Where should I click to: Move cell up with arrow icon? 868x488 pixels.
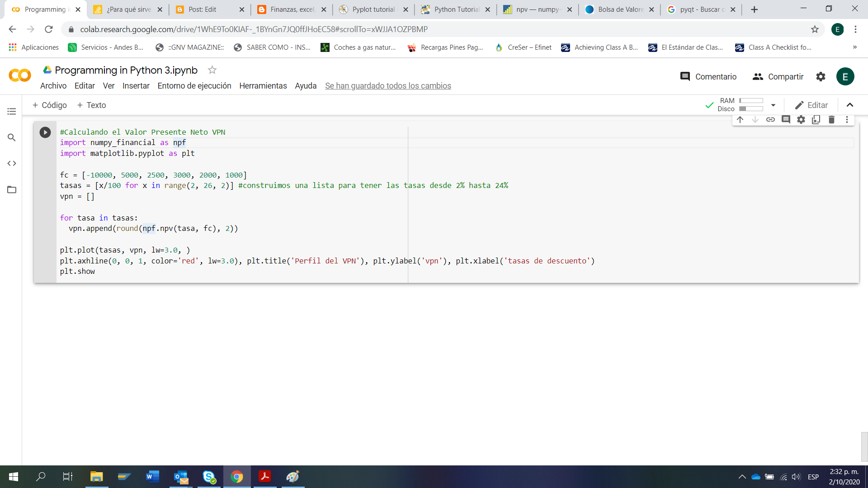(x=740, y=120)
